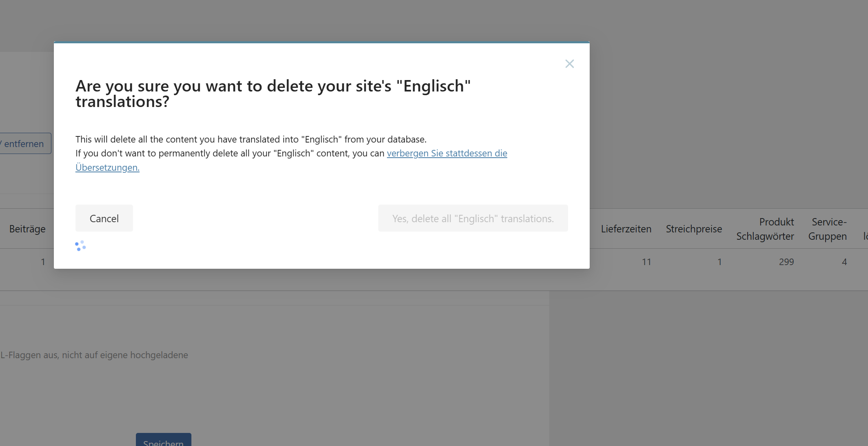Click the dialog heading about deleting translations
Screen dimensions: 868x446
tap(273, 94)
